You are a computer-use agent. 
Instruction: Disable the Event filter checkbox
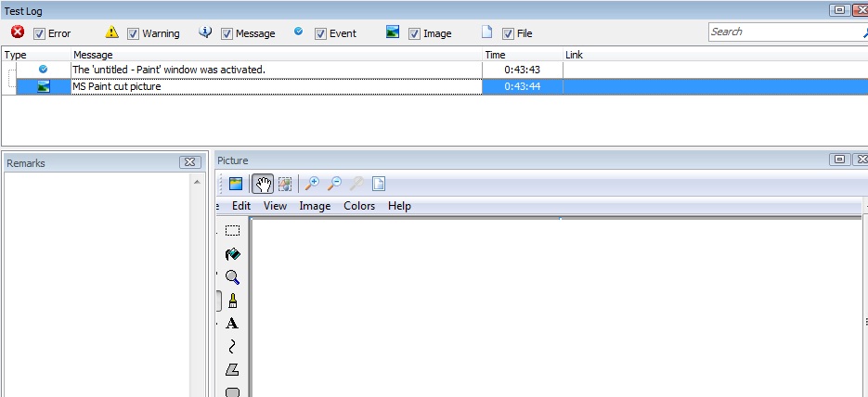pyautogui.click(x=321, y=33)
